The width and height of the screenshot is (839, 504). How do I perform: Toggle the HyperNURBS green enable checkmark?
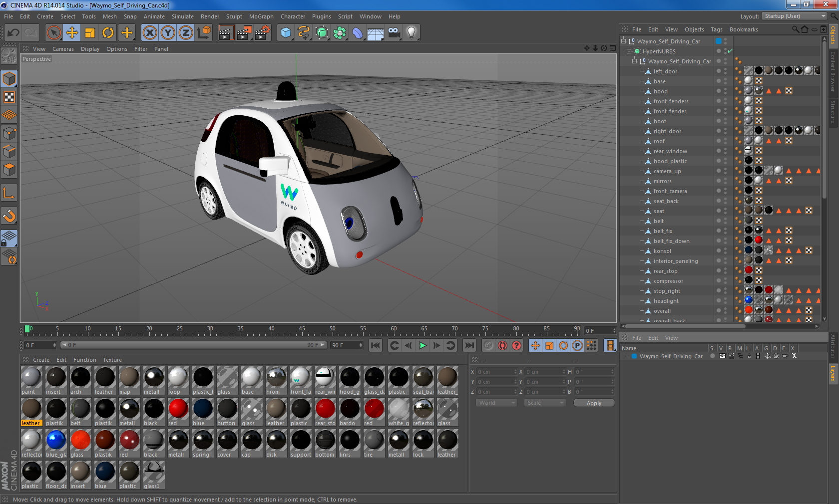pyautogui.click(x=730, y=51)
